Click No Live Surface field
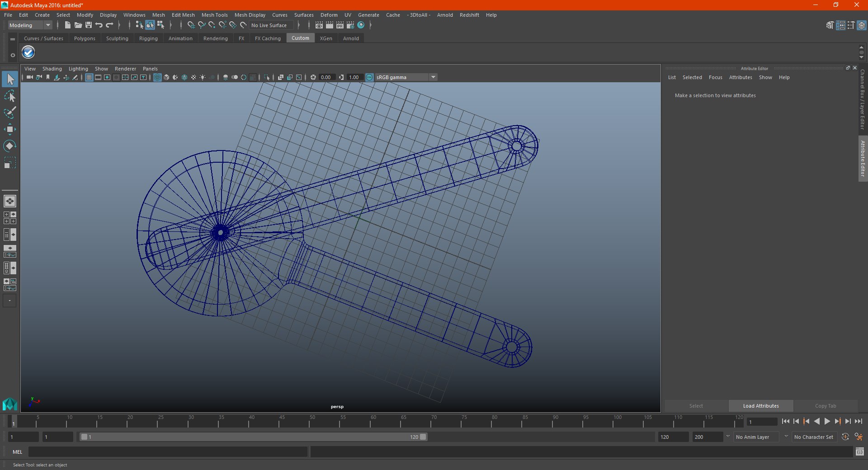868x470 pixels. click(271, 25)
